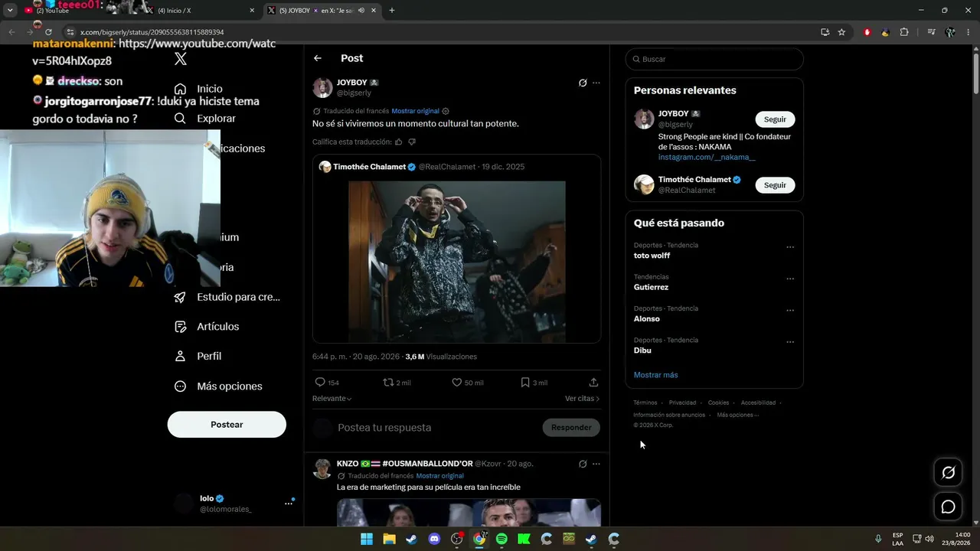Screen dimensions: 980x551
Task: Open Explorar in the sidebar
Action: click(x=205, y=119)
